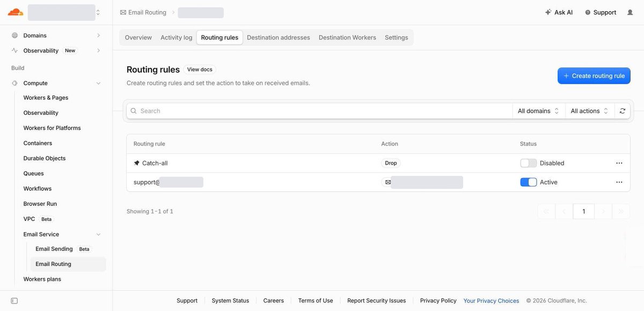Open the Catch-all row options menu
The width and height of the screenshot is (644, 311).
pyautogui.click(x=619, y=163)
